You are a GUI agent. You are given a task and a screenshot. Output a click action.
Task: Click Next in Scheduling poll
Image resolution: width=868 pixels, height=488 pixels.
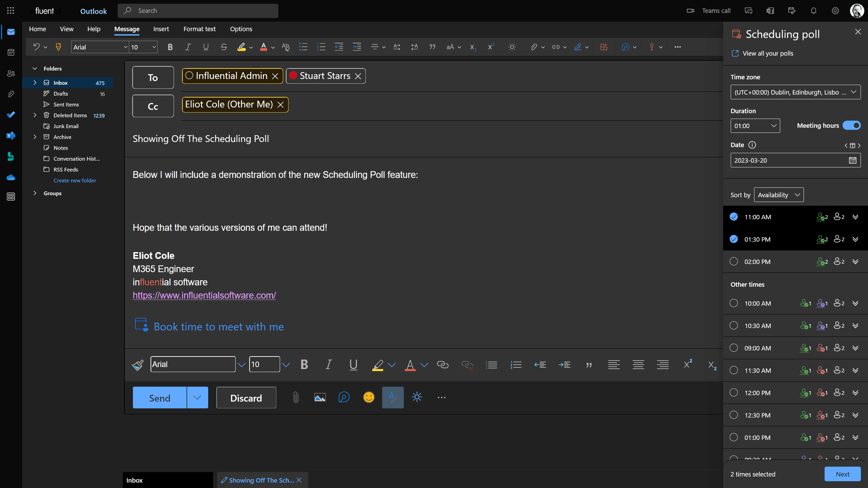(843, 474)
